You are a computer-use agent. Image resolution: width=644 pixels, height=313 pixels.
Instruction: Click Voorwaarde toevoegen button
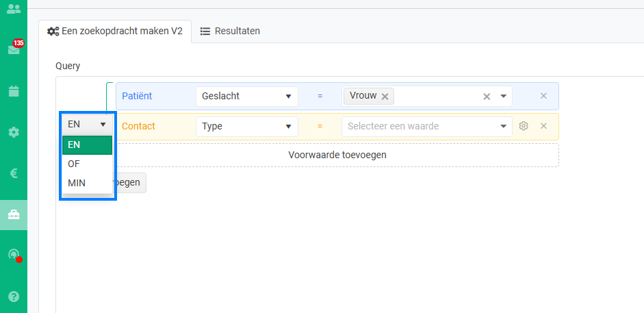pos(337,155)
